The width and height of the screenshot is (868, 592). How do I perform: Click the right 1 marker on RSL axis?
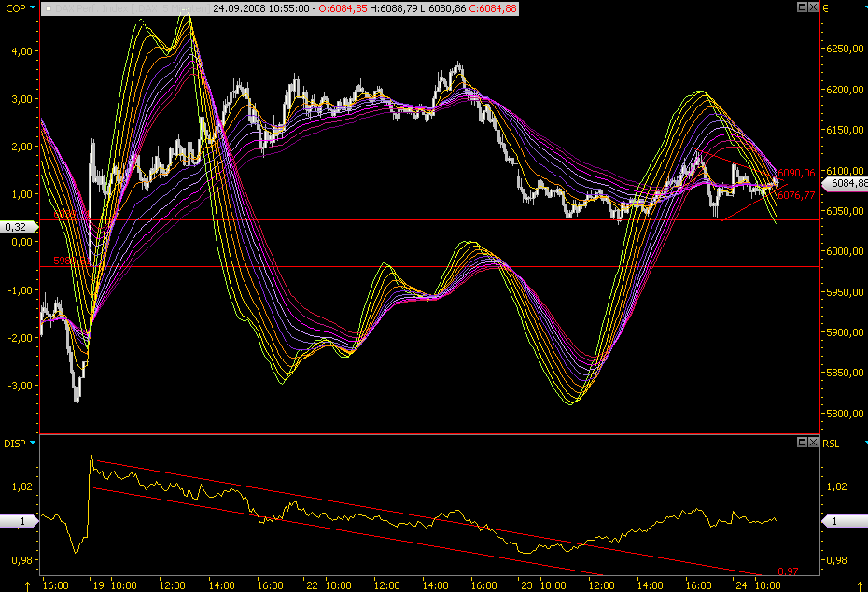[844, 521]
